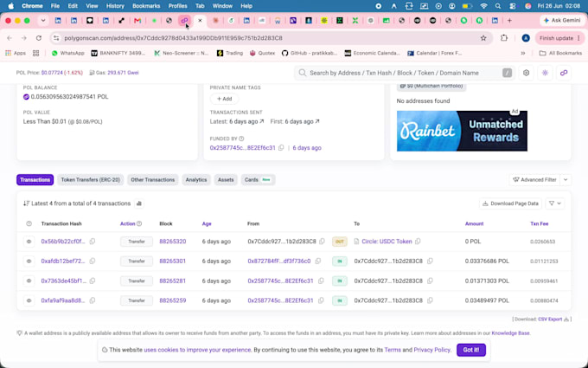Viewport: 588px width, 368px height.
Task: Click the Rainbet Unmatched Rewards ad
Action: tap(462, 131)
